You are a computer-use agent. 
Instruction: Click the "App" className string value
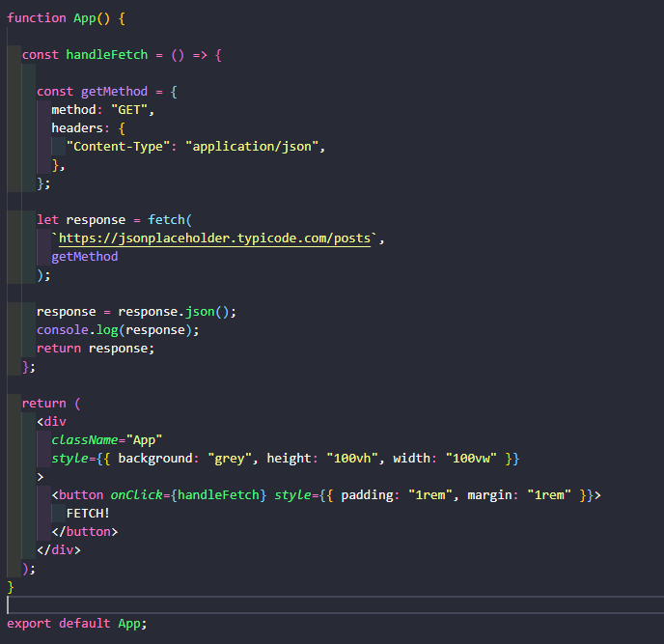[x=144, y=440]
